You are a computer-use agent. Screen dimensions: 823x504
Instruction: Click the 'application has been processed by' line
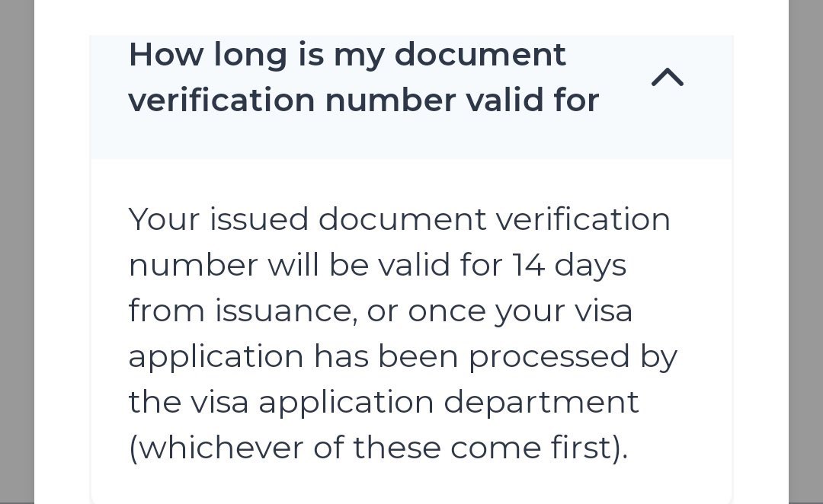(402, 356)
